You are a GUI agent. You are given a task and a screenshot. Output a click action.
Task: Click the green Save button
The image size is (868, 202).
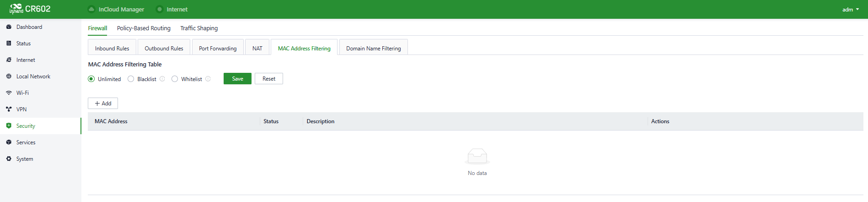237,79
